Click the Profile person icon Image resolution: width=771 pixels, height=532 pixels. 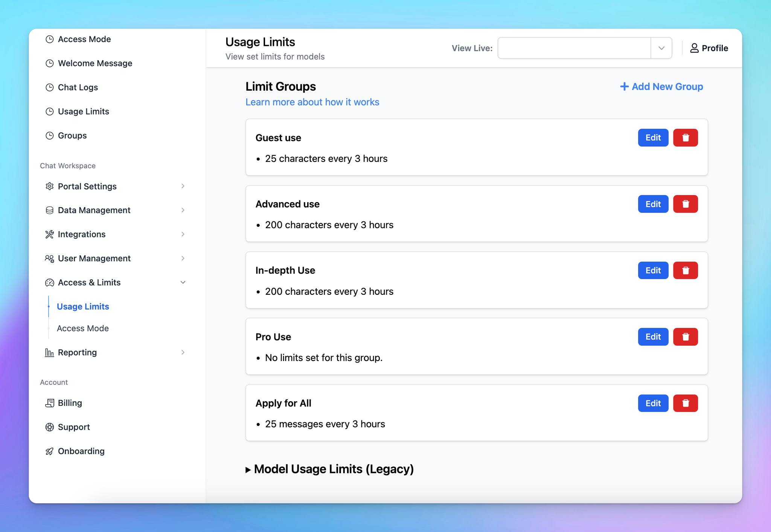point(694,48)
